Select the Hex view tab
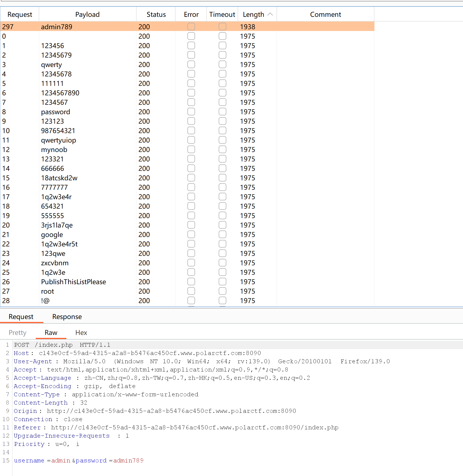Image resolution: width=463 pixels, height=476 pixels. [x=81, y=333]
